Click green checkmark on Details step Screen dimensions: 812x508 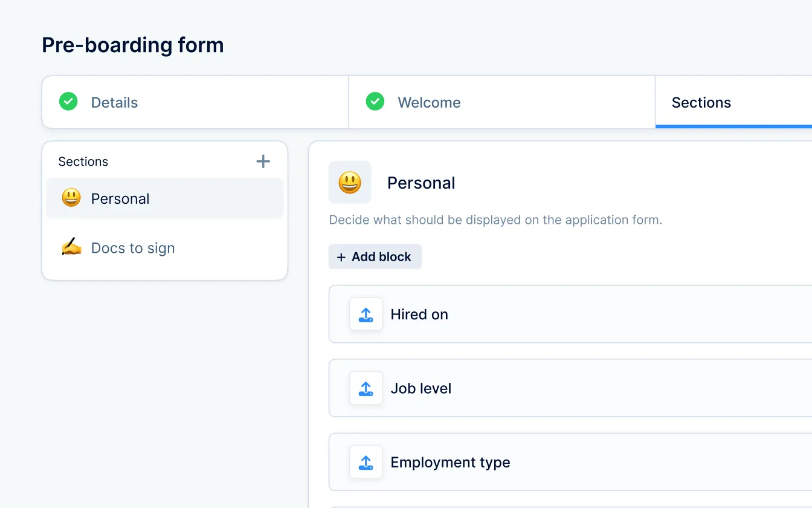point(68,102)
